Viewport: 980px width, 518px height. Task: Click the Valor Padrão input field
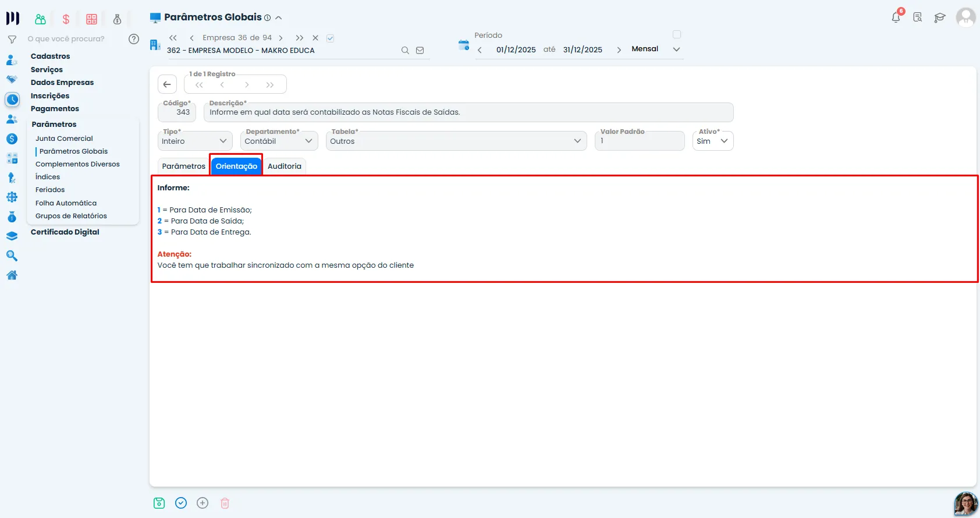click(x=640, y=141)
